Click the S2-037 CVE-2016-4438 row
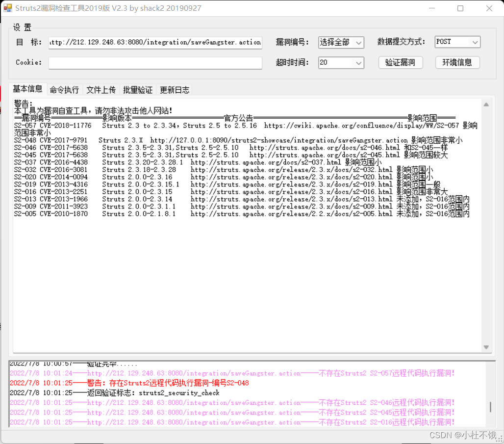 point(198,162)
